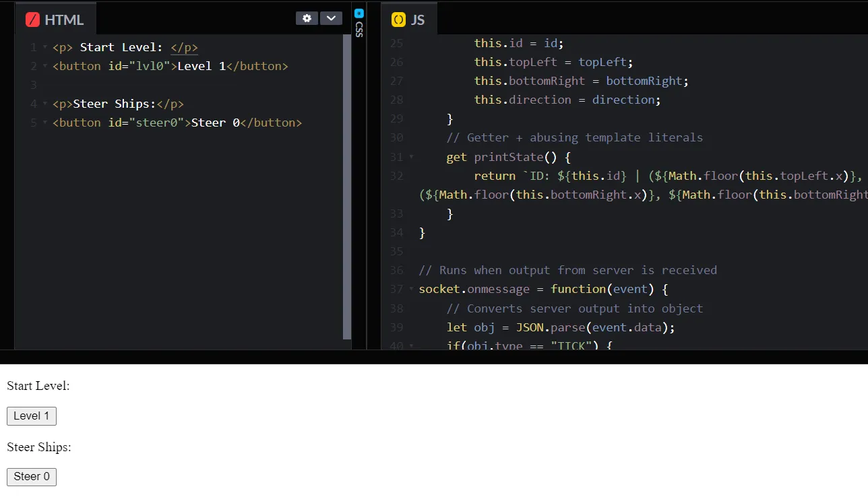Open the HTML panel settings gear
This screenshot has height=497, width=868.
307,18
